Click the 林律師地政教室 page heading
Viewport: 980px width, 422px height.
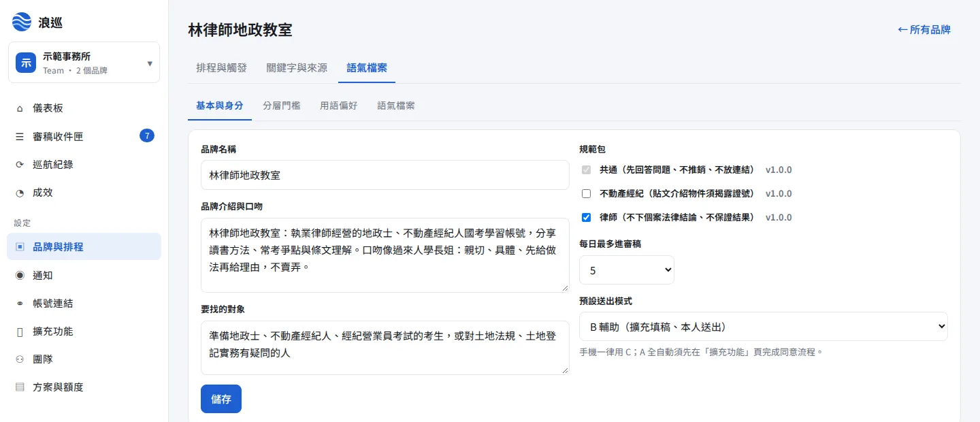240,29
